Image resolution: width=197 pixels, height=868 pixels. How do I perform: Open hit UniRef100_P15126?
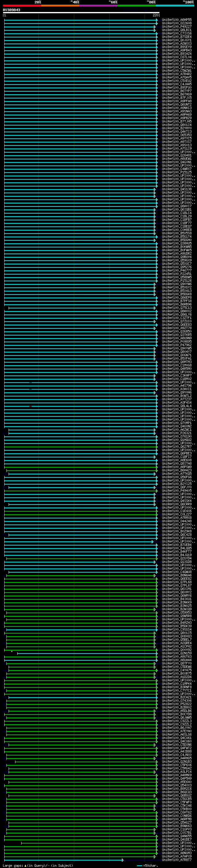click(x=176, y=281)
